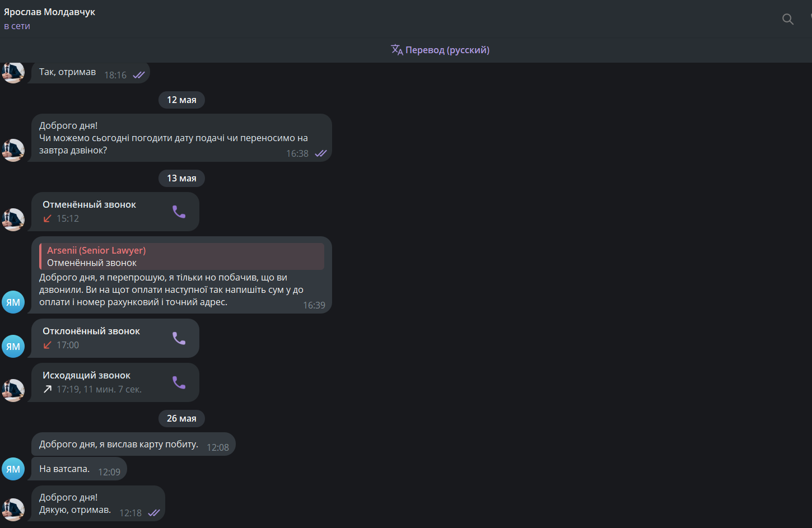
Task: Tap the phone icon on the Отклонённый звонок
Action: coord(179,338)
